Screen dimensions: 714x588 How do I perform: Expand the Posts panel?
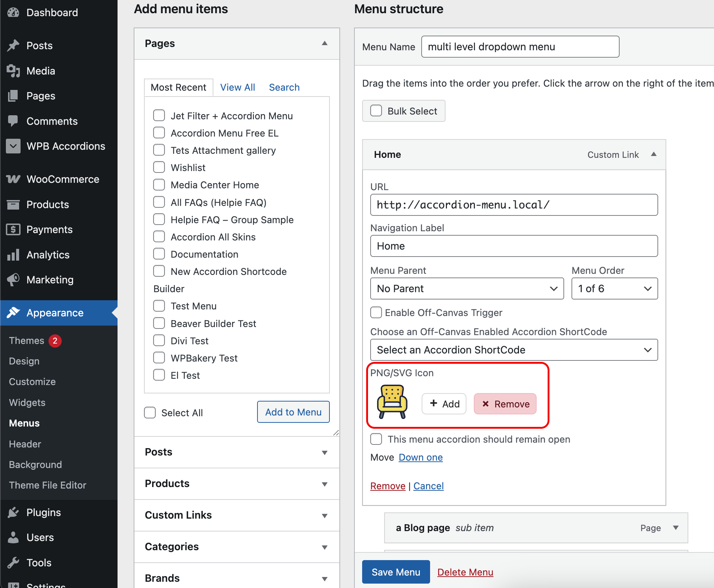(237, 452)
